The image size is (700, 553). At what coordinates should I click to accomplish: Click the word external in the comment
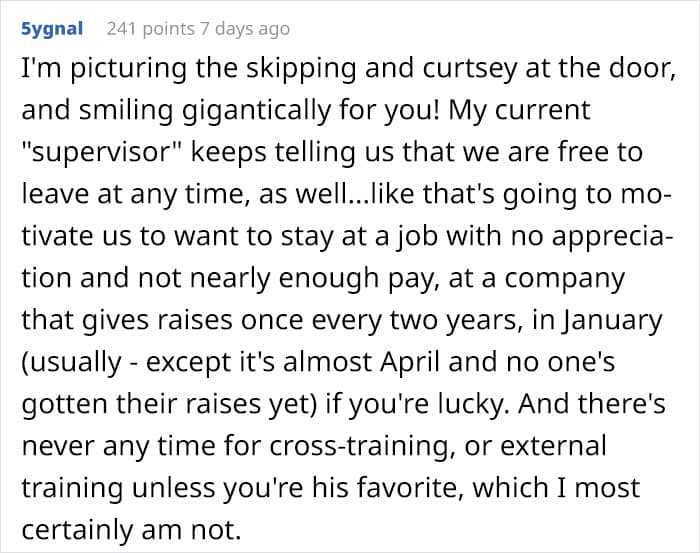tap(553, 446)
